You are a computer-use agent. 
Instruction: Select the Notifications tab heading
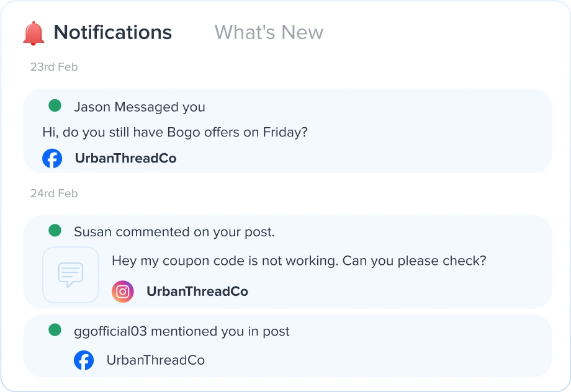click(x=112, y=32)
